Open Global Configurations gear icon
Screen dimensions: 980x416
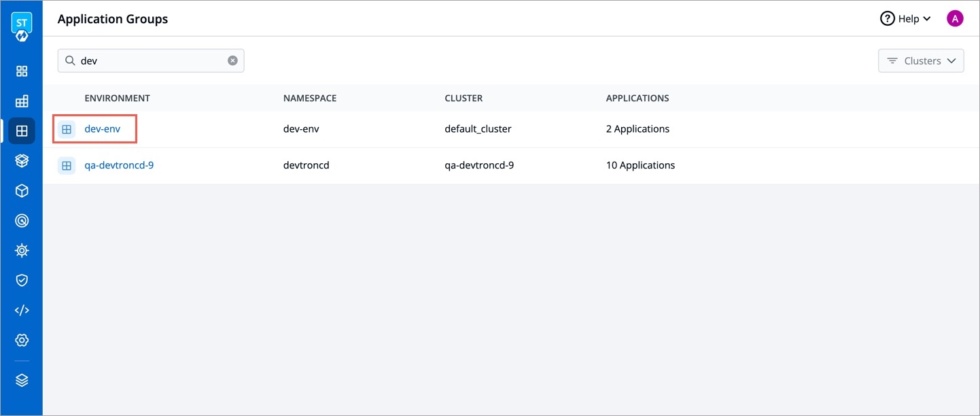pos(22,340)
